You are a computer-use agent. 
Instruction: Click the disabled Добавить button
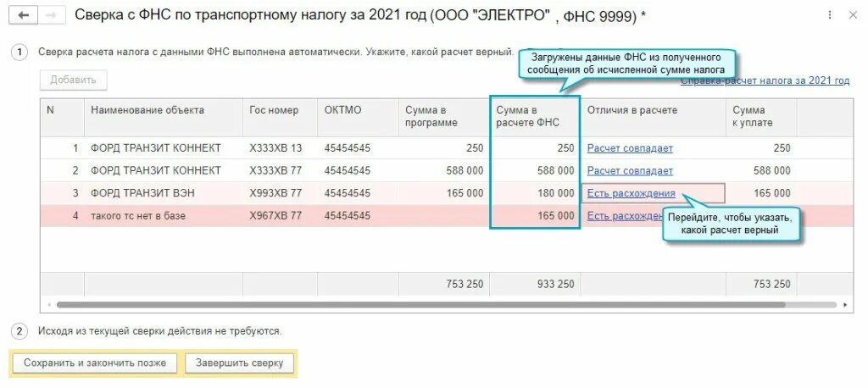[x=73, y=80]
